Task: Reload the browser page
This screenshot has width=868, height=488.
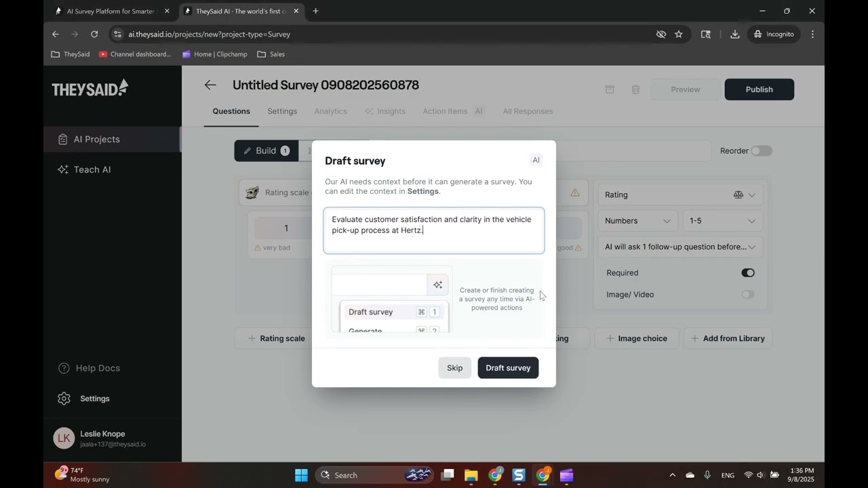Action: pos(94,34)
